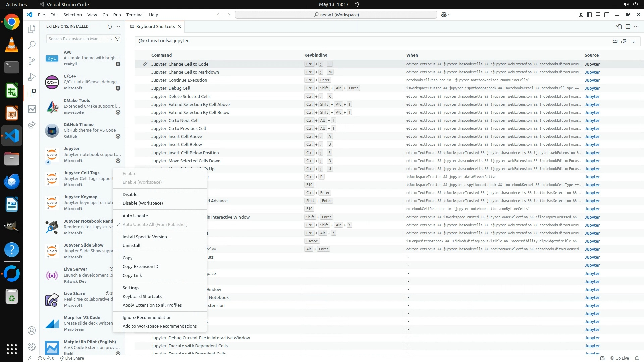Open the editor More Actions ellipsis
Image resolution: width=644 pixels, height=362 pixels.
(x=636, y=27)
